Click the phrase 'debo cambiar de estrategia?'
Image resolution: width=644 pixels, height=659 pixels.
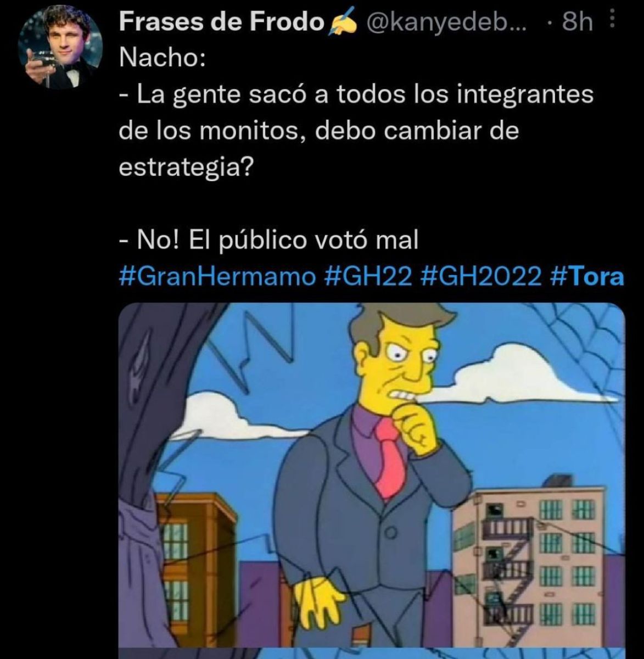[318, 149]
